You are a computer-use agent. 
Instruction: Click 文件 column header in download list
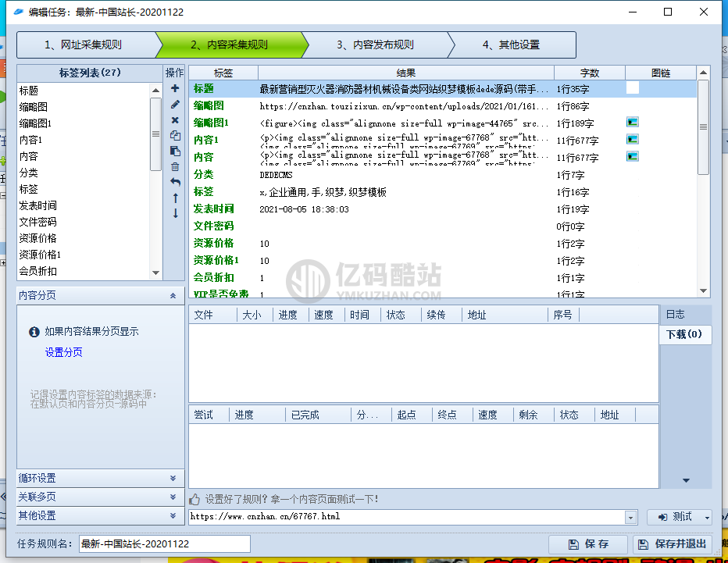pos(213,315)
